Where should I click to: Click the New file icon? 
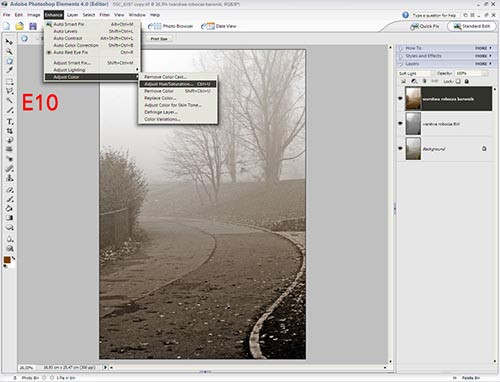7,26
